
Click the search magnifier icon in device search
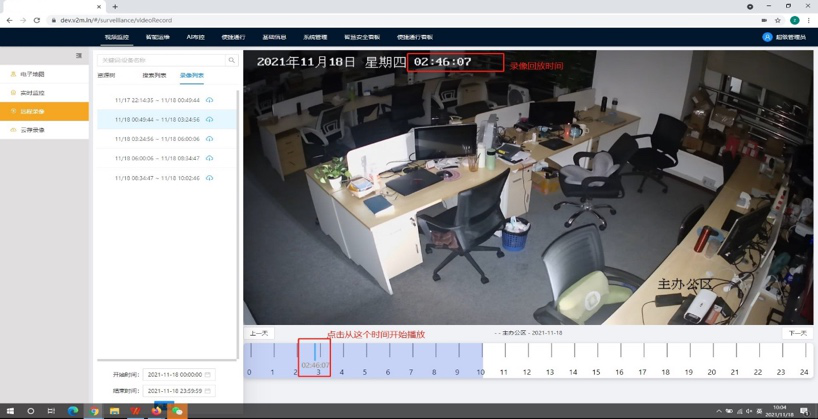coord(231,60)
